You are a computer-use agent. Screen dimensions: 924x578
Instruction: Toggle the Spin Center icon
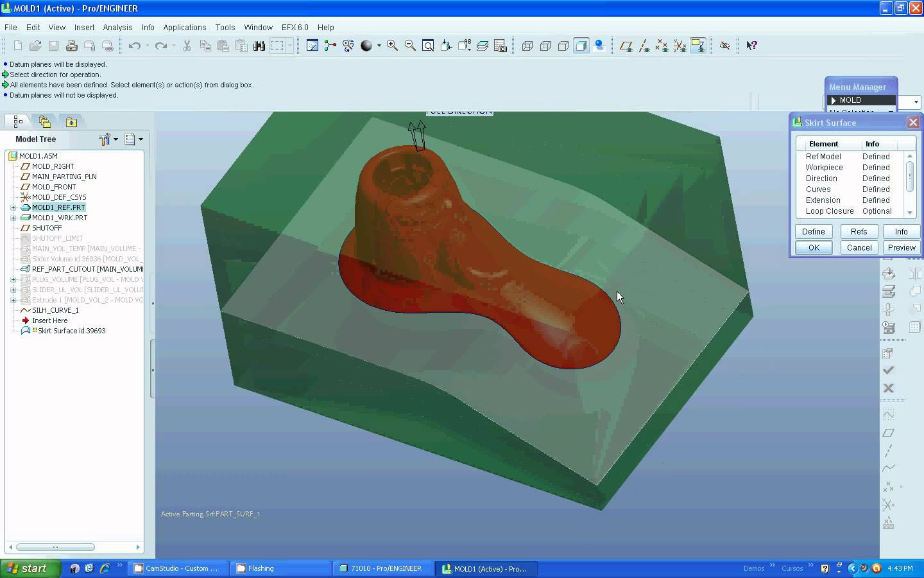coord(330,46)
